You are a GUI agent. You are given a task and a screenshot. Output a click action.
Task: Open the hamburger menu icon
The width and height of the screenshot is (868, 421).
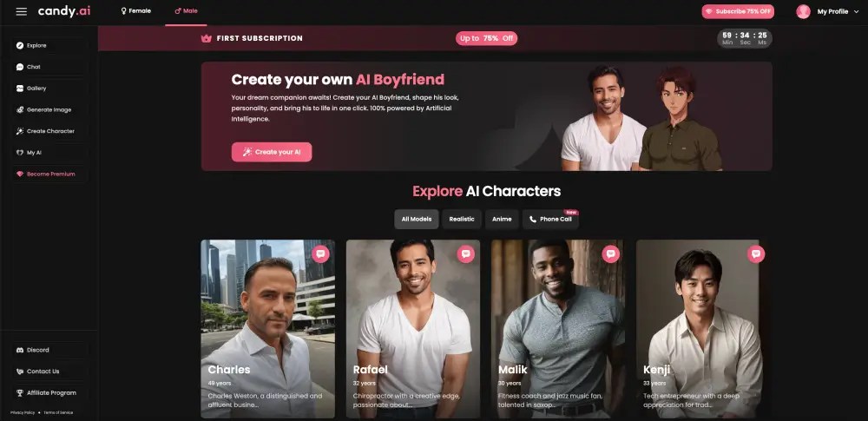(21, 11)
